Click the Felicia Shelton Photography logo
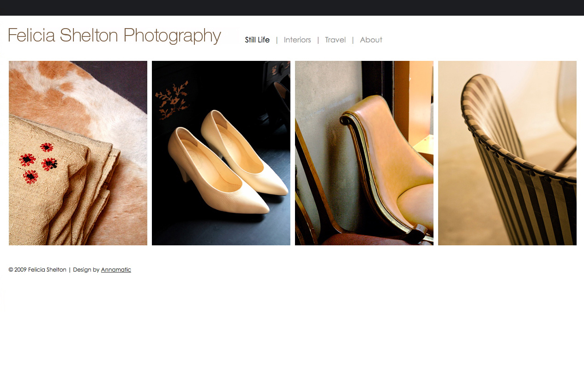584x392 pixels. pos(114,35)
